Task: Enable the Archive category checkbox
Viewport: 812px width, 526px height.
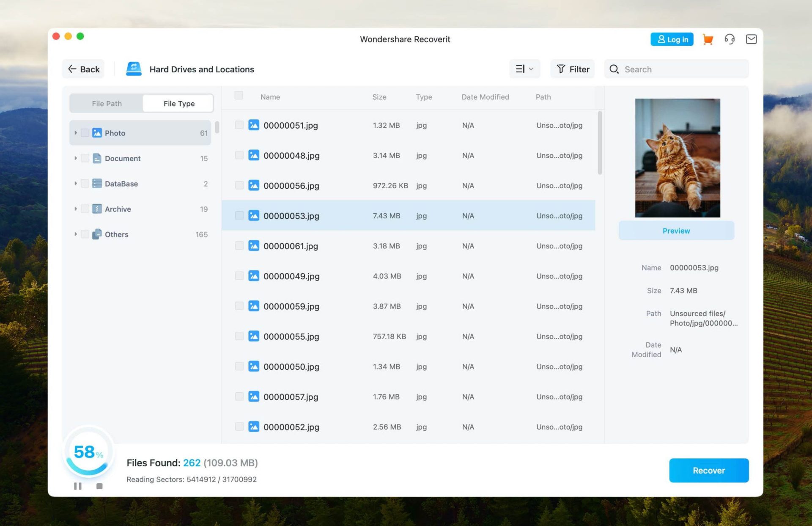Action: (85, 209)
